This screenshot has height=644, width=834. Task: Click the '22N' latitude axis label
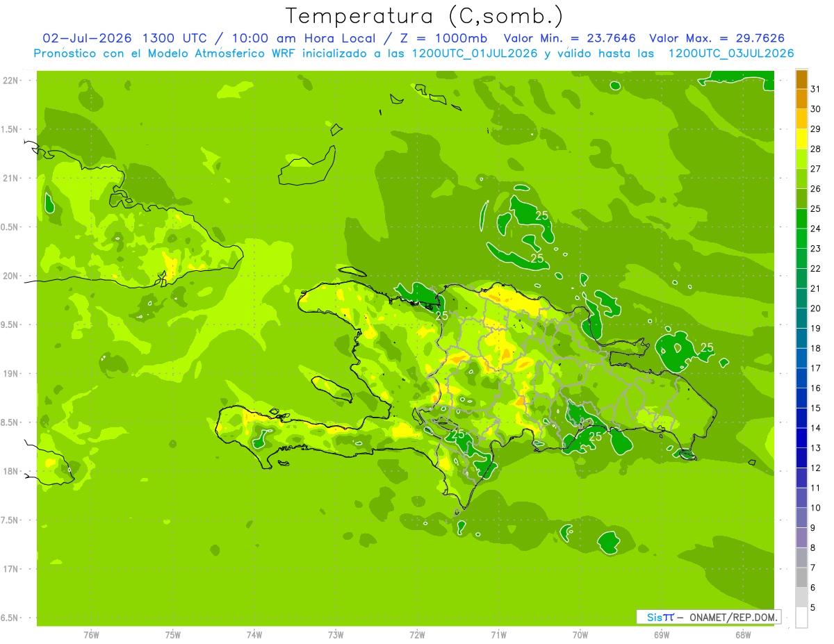click(11, 81)
